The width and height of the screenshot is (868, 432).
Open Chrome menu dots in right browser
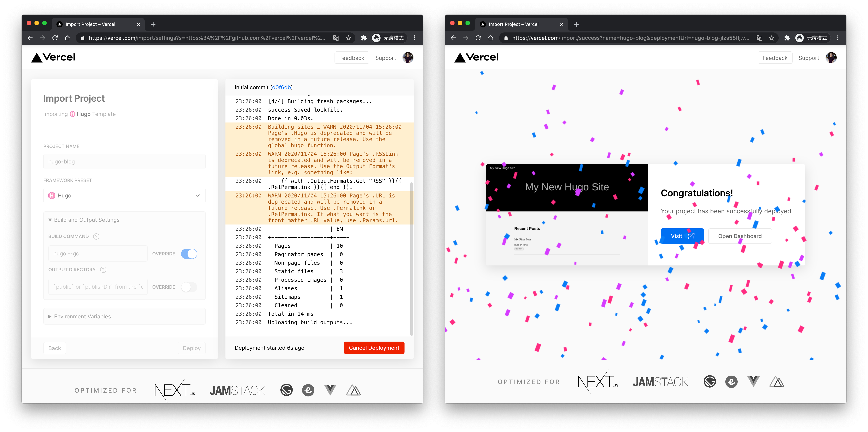(838, 38)
